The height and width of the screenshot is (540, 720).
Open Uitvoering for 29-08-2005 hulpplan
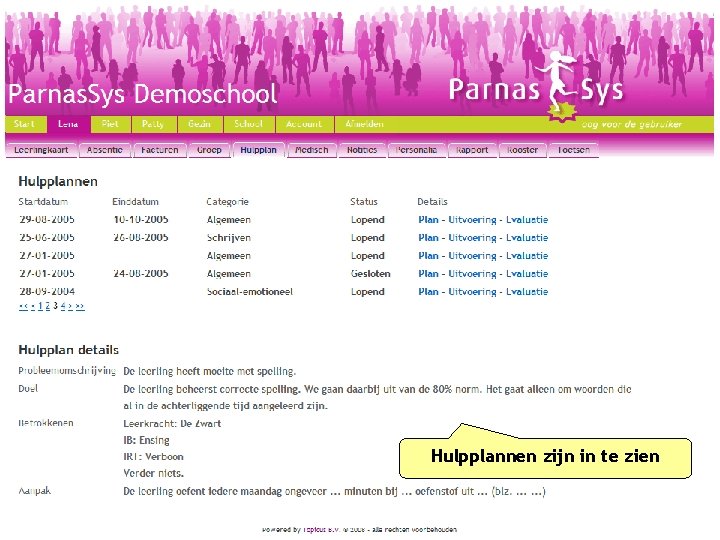click(x=472, y=220)
